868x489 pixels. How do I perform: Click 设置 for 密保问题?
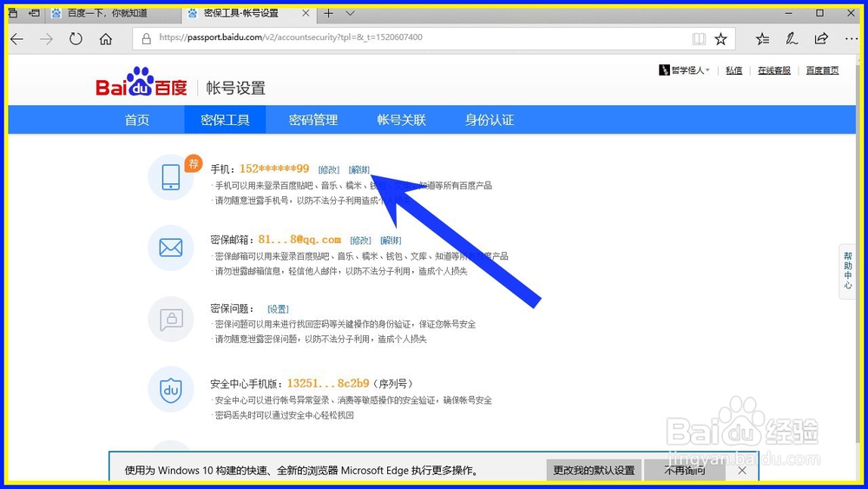point(278,309)
